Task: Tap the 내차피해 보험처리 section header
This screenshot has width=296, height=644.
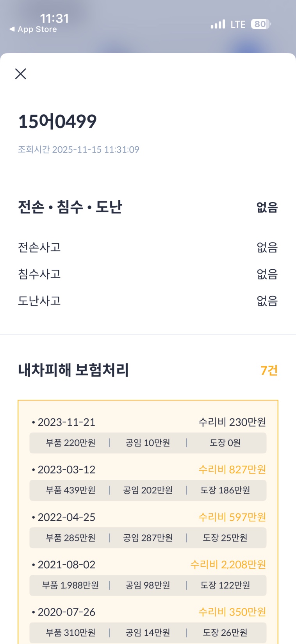Action: pyautogui.click(x=73, y=370)
